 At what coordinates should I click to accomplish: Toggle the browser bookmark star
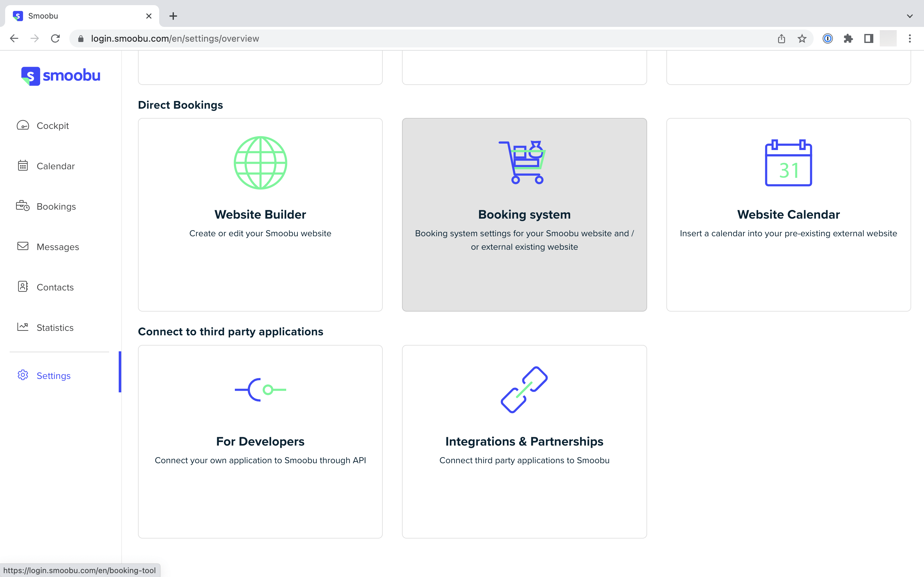click(803, 38)
